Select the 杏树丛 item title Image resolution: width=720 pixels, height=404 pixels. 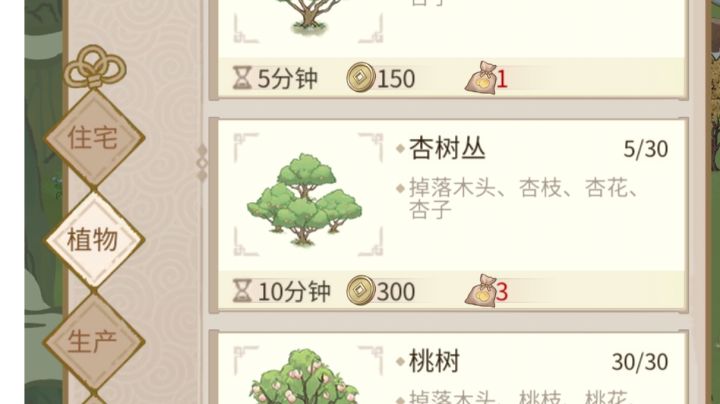447,149
